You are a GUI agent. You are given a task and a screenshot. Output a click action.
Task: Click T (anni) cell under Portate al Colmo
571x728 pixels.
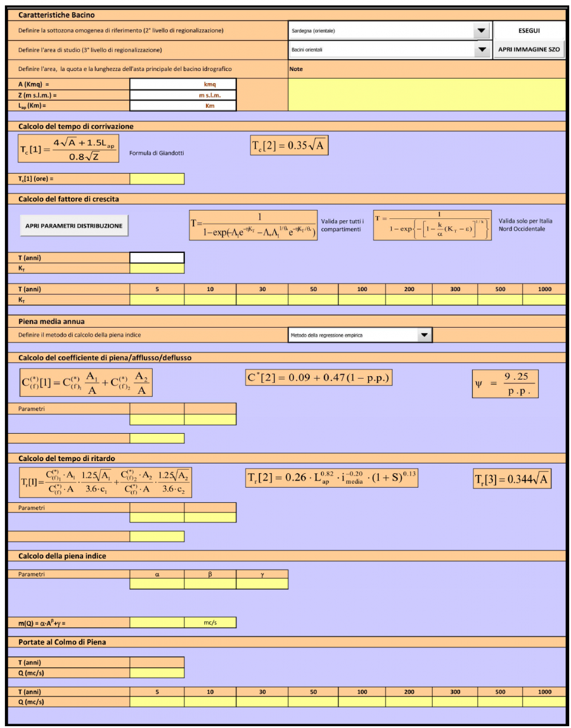coord(156,662)
